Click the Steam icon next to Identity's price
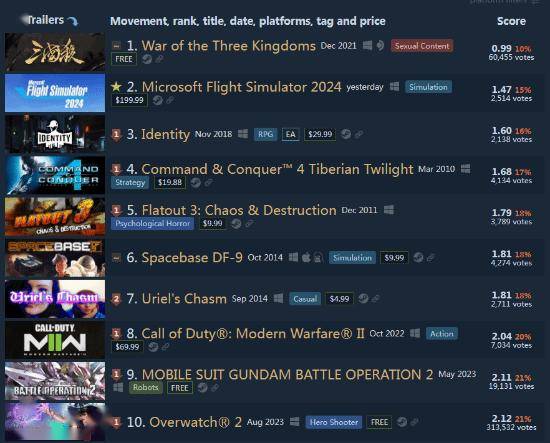The width and height of the screenshot is (550, 443). click(346, 134)
